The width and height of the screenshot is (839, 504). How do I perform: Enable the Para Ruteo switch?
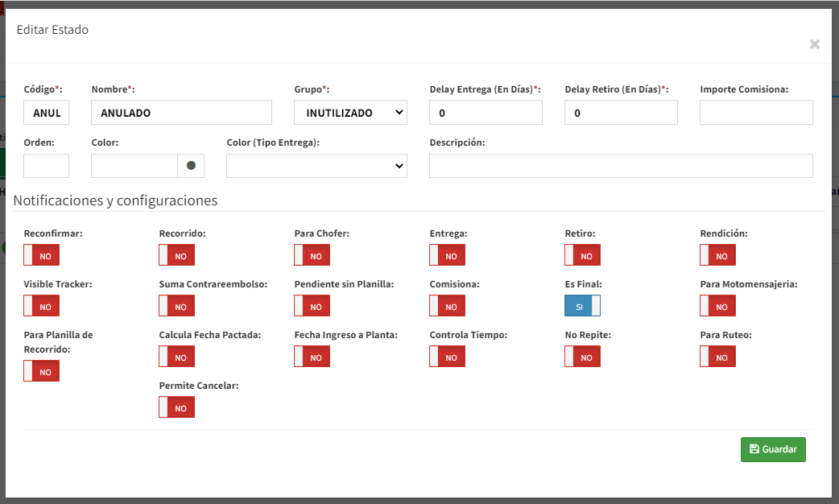point(717,357)
